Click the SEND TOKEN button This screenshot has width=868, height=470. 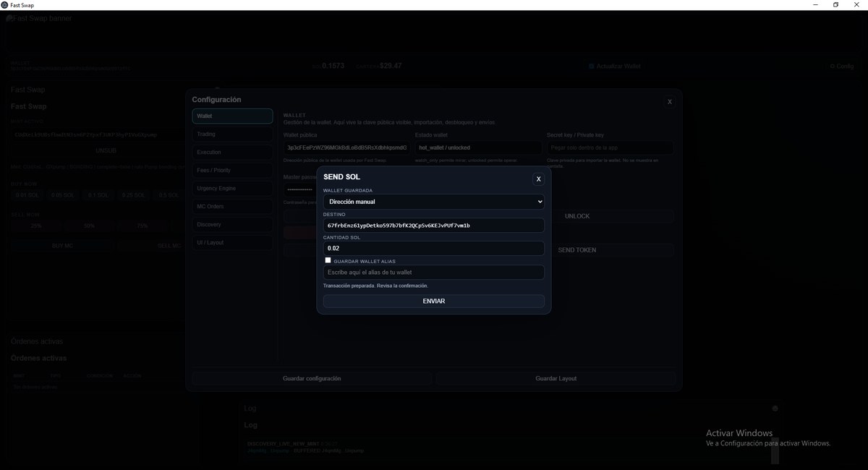577,250
